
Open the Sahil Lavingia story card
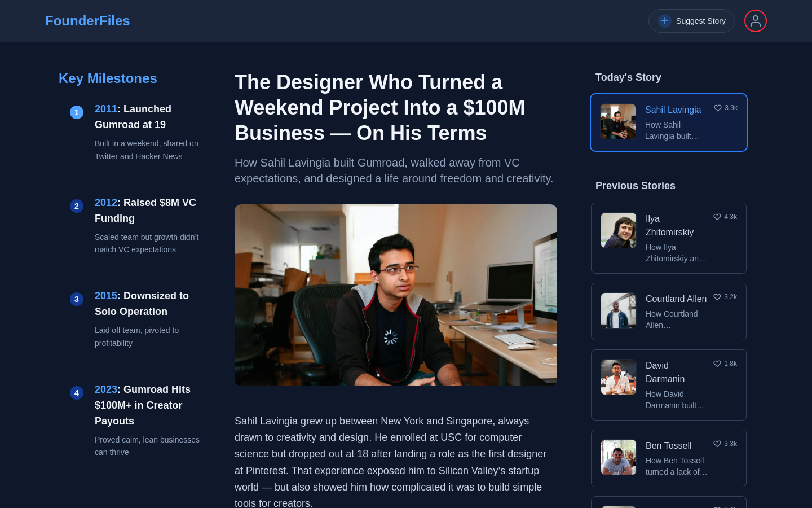669,122
